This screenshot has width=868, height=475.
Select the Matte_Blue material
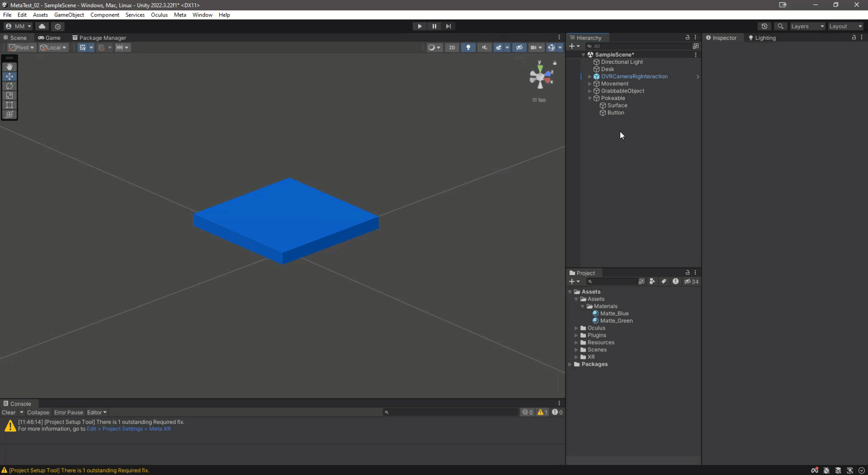coord(614,314)
